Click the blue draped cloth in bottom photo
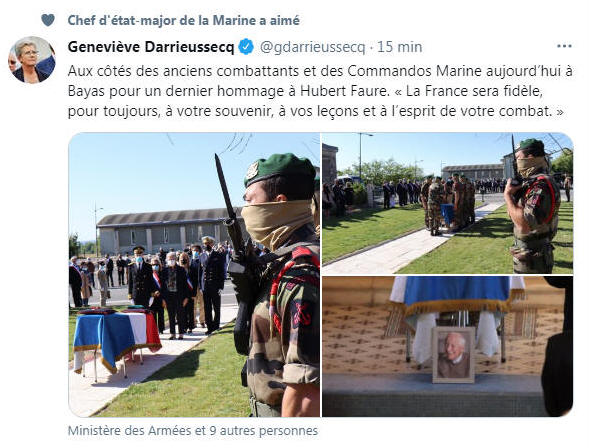Image resolution: width=590 pixels, height=448 pixels. [457, 294]
